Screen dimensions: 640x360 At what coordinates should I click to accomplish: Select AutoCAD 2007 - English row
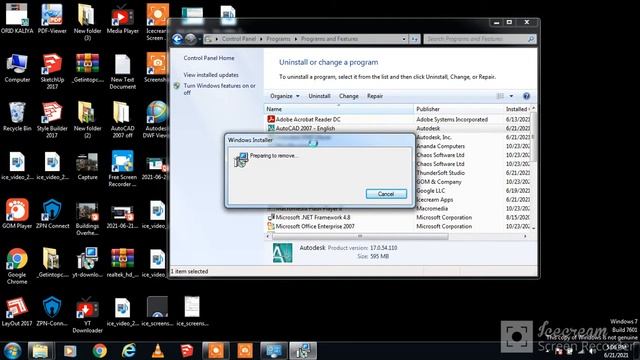[x=305, y=128]
